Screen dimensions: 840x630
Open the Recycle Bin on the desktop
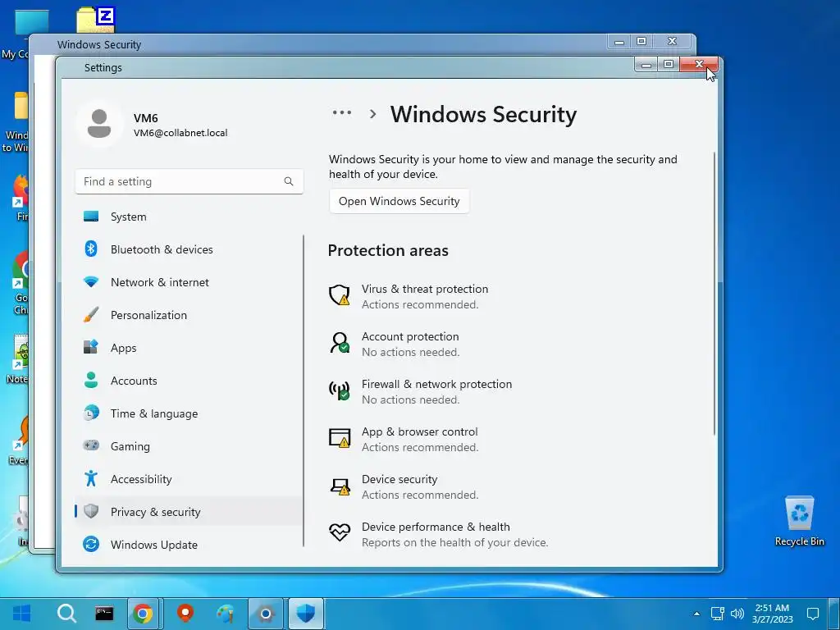pyautogui.click(x=799, y=521)
